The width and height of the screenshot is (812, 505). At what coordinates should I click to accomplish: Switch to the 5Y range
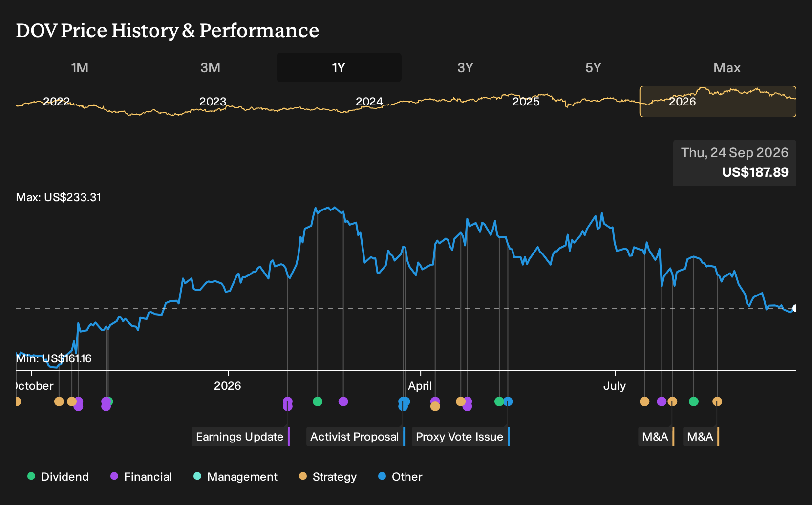593,67
